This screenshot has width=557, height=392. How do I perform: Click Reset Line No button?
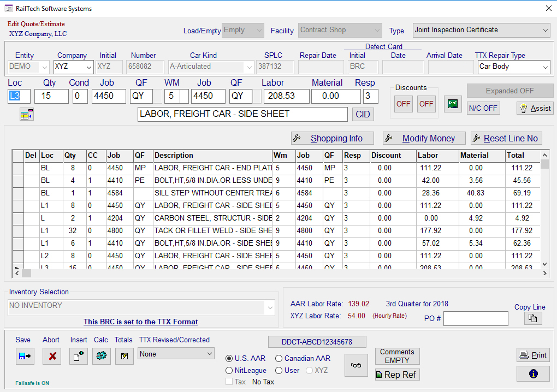coord(506,138)
